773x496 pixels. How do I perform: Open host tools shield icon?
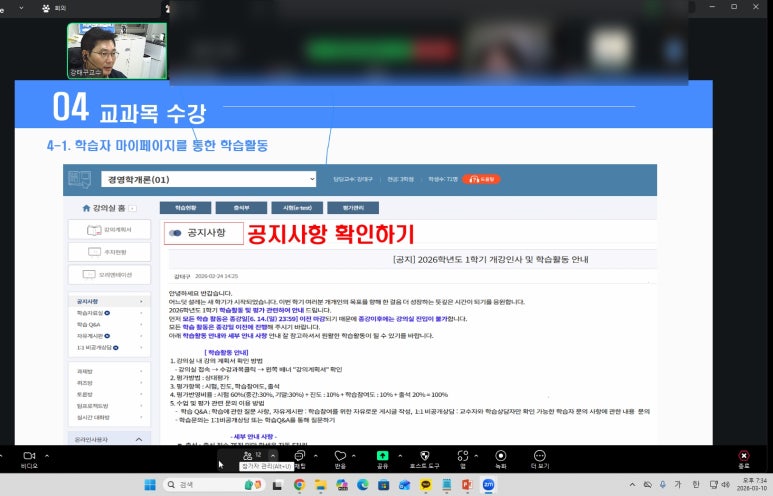click(425, 456)
